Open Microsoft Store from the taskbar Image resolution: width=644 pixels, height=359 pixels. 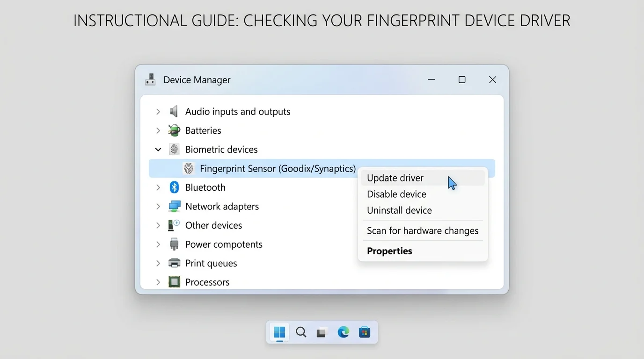click(x=365, y=332)
